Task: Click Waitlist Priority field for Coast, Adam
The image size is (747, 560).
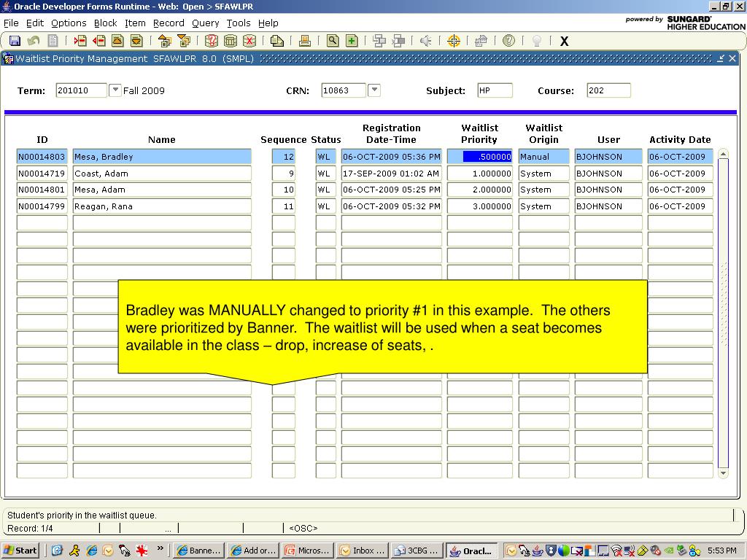Action: tap(479, 174)
